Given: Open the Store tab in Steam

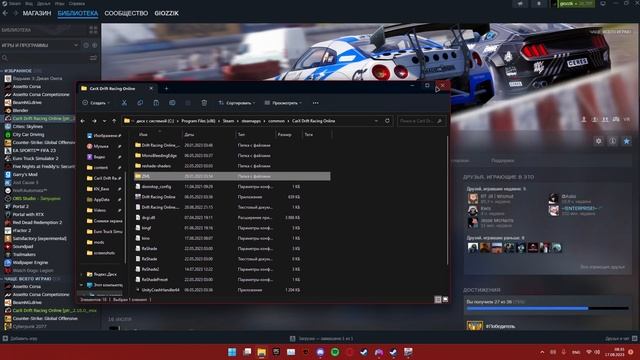Looking at the screenshot, I should pos(37,13).
